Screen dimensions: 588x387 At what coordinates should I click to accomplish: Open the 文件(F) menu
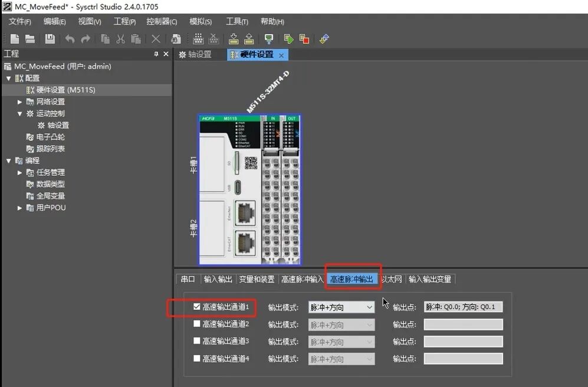click(x=20, y=22)
